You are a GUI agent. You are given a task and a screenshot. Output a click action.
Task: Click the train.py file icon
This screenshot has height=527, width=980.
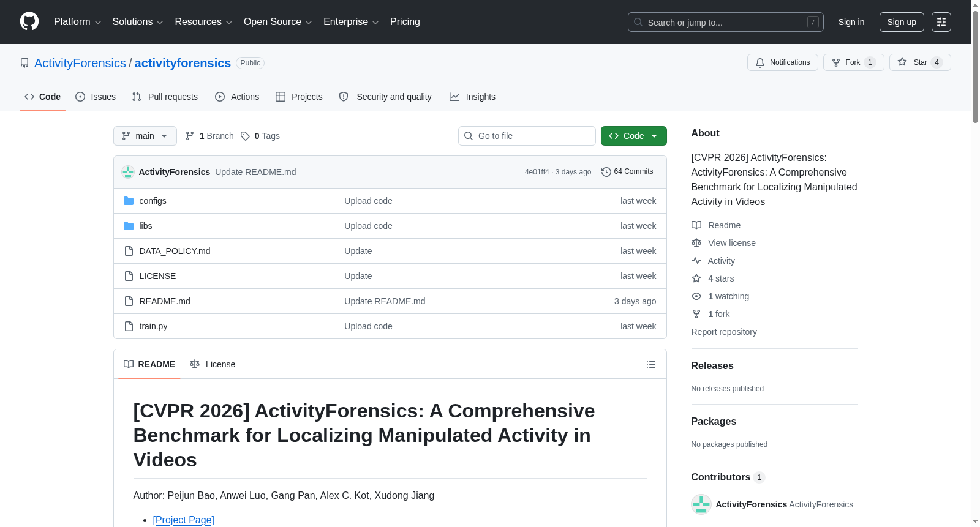click(x=129, y=326)
